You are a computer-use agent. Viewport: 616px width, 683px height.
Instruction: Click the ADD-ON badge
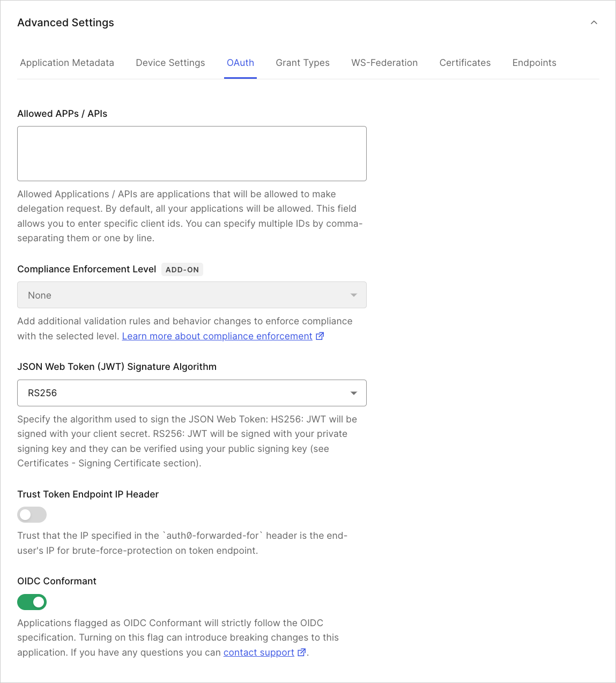point(182,269)
